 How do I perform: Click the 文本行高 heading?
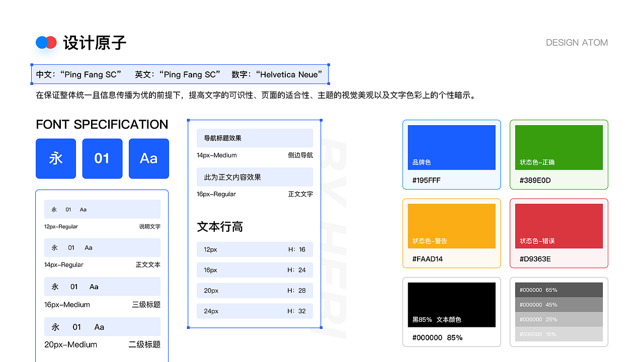click(x=220, y=227)
